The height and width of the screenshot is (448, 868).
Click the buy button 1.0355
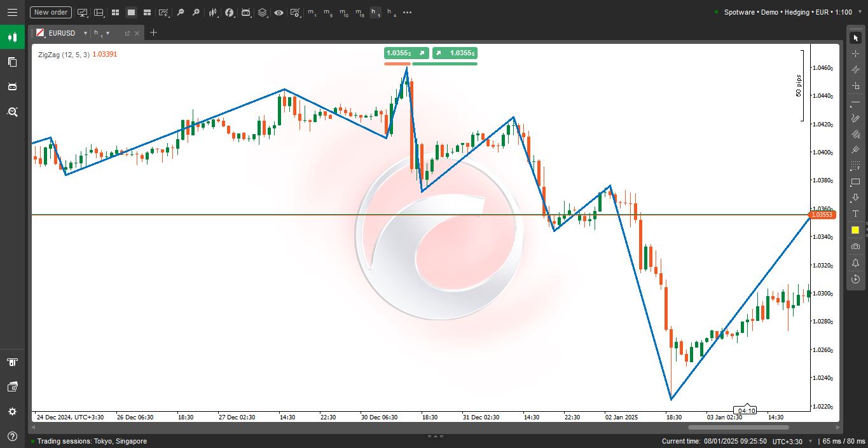point(455,53)
